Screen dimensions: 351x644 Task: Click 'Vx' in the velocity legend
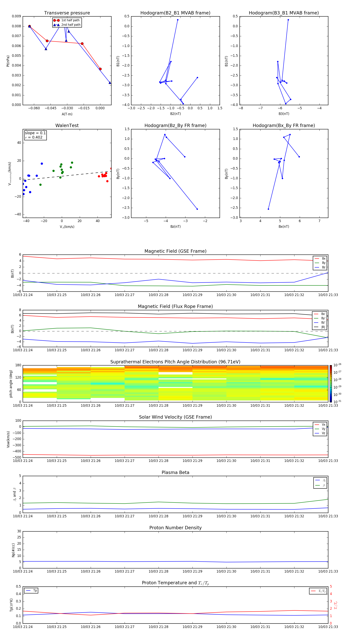tap(320, 424)
